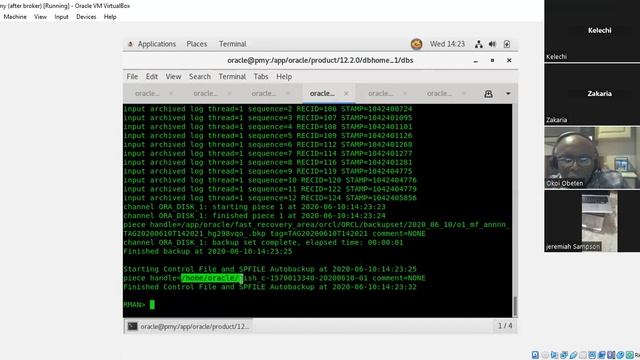Viewport: 640px width, 360px height.
Task: Click 'backup set complete, elapsed time' line
Action: pos(263,242)
